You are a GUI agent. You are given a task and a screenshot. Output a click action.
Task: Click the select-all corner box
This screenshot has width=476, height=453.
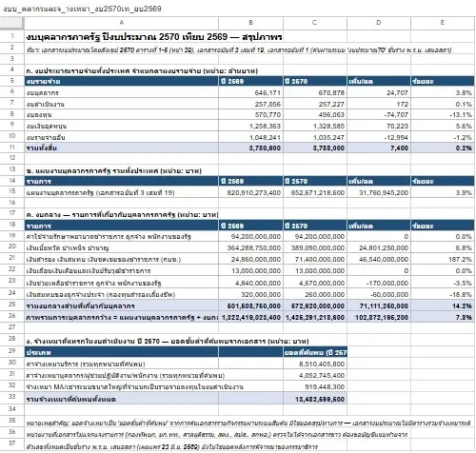point(12,23)
